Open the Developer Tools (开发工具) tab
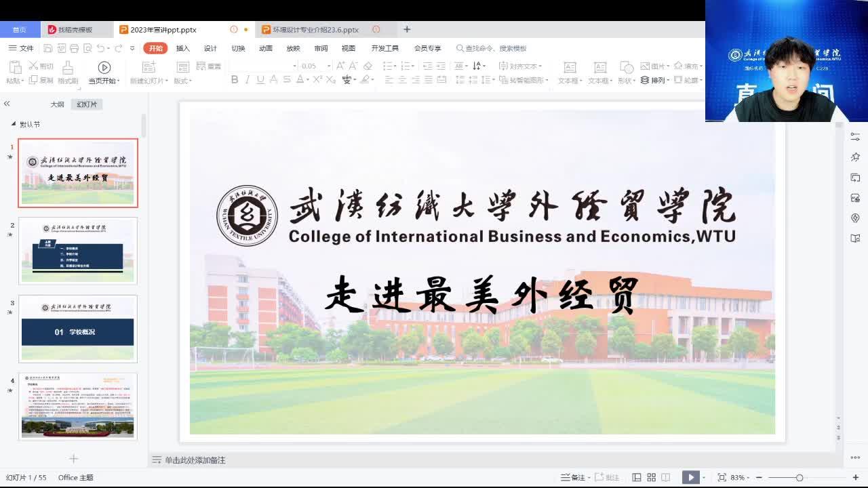The width and height of the screenshot is (868, 488). pyautogui.click(x=384, y=48)
